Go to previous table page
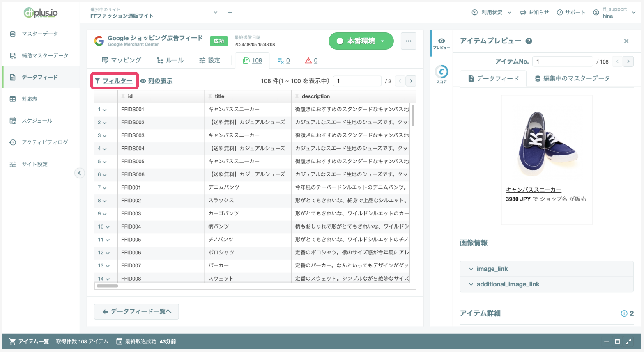This screenshot has width=644, height=352. click(400, 81)
